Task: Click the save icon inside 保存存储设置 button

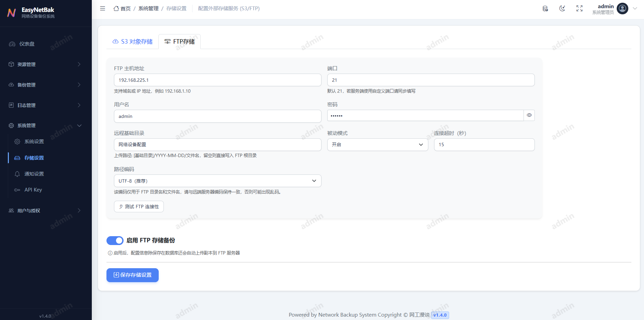Action: 116,275
